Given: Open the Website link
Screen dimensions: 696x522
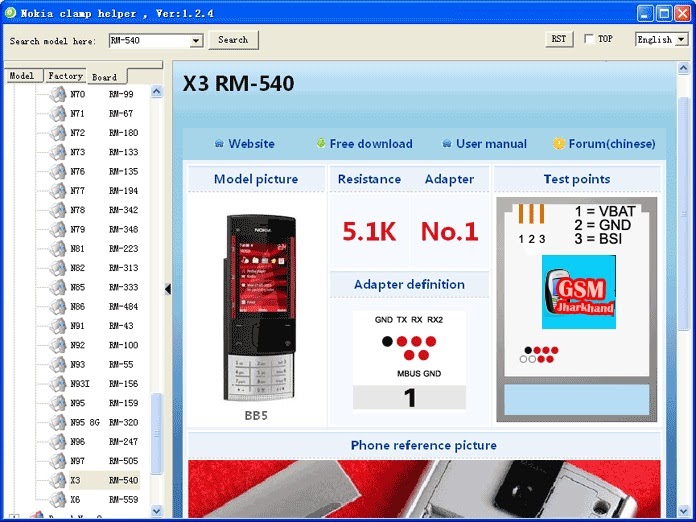Looking at the screenshot, I should pos(251,144).
